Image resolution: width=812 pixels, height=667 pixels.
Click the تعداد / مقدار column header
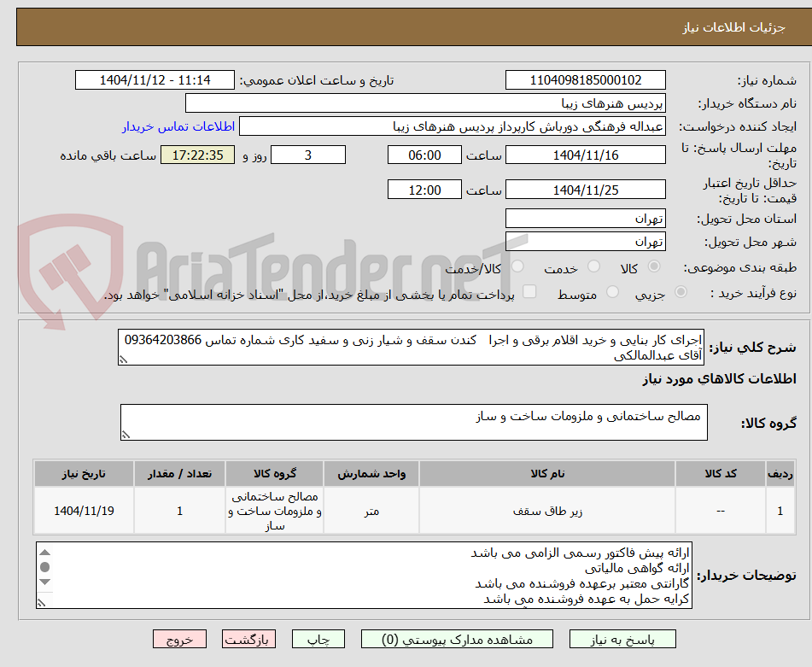click(x=179, y=474)
